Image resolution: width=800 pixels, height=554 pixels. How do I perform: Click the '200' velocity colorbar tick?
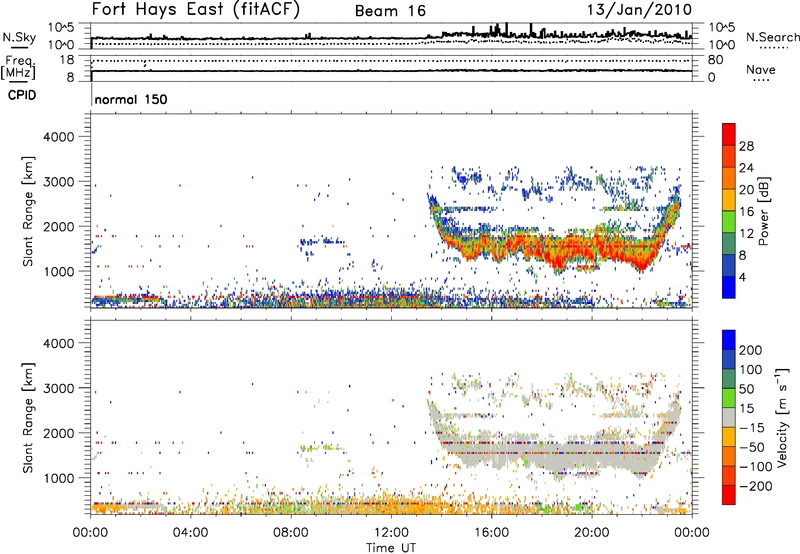[751, 350]
